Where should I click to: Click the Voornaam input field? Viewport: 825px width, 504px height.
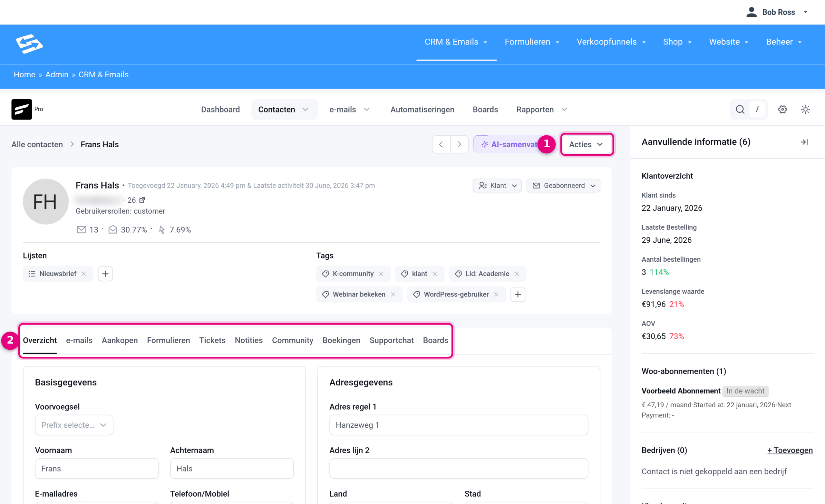point(97,468)
